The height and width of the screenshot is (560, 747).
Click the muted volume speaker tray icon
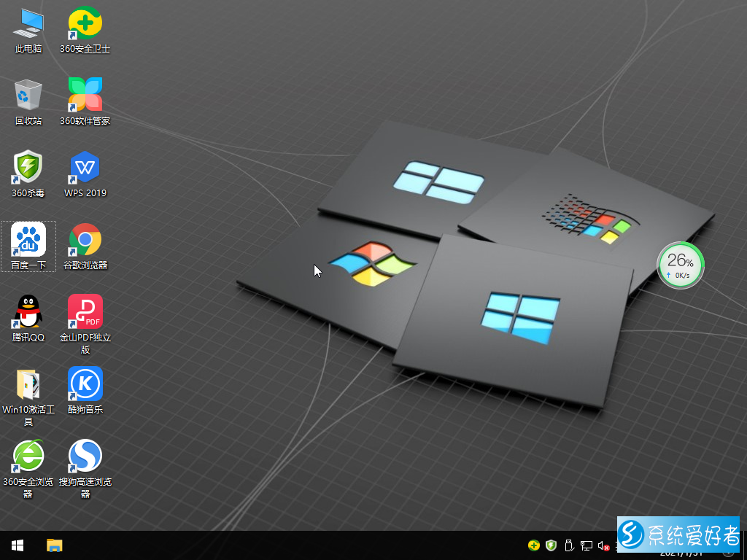coord(603,545)
